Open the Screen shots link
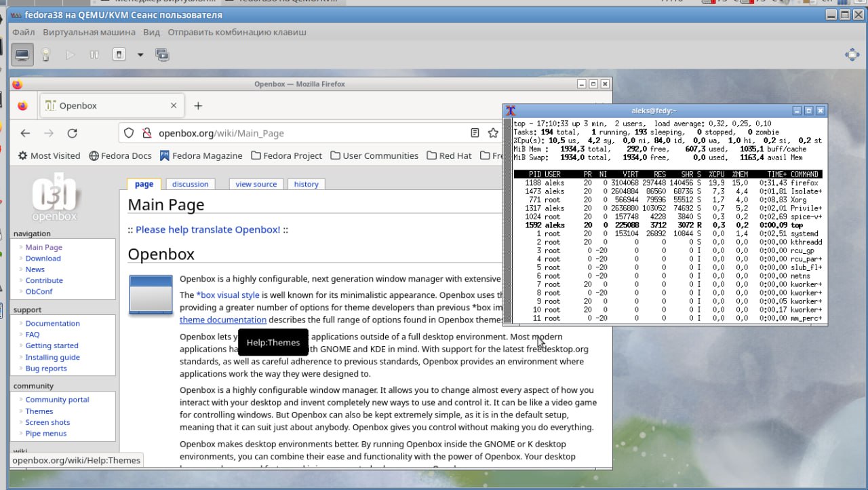Image resolution: width=868 pixels, height=490 pixels. 48,422
